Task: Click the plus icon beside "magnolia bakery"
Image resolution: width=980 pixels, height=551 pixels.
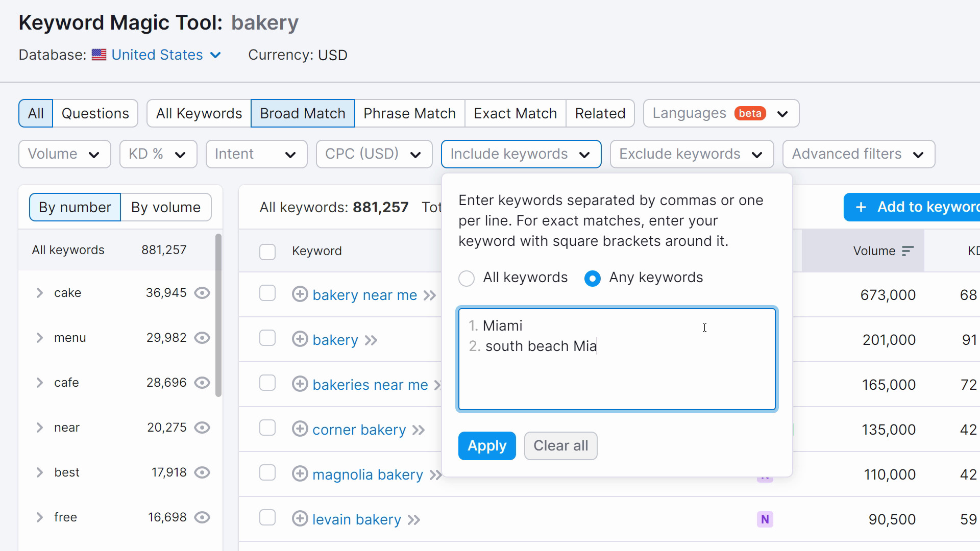Action: 300,474
